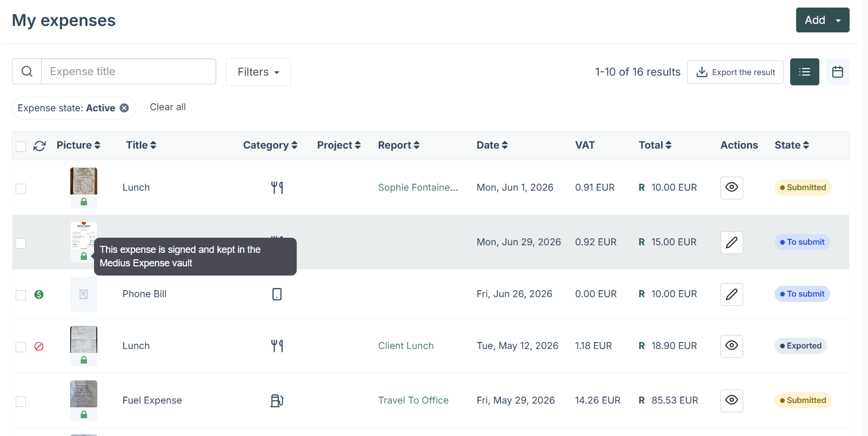This screenshot has width=868, height=436.
Task: Sort by the Total column
Action: [655, 145]
